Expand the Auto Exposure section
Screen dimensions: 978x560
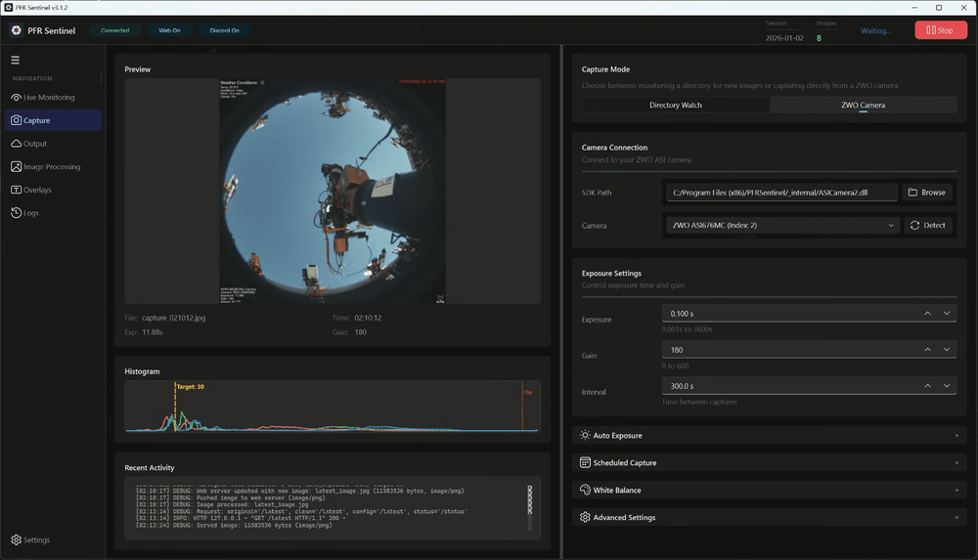coord(769,435)
